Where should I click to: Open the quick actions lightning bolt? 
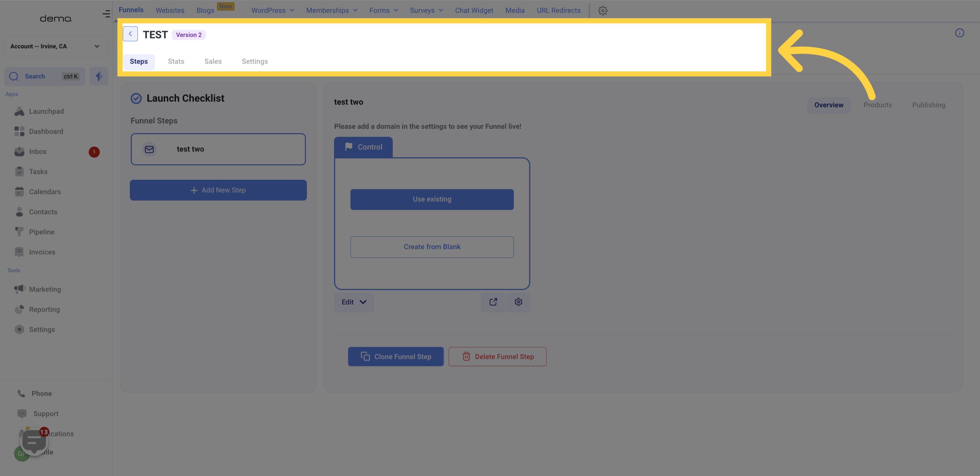click(x=99, y=76)
